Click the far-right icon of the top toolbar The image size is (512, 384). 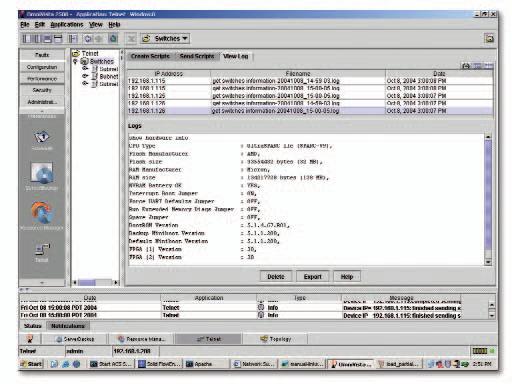pyautogui.click(x=489, y=39)
